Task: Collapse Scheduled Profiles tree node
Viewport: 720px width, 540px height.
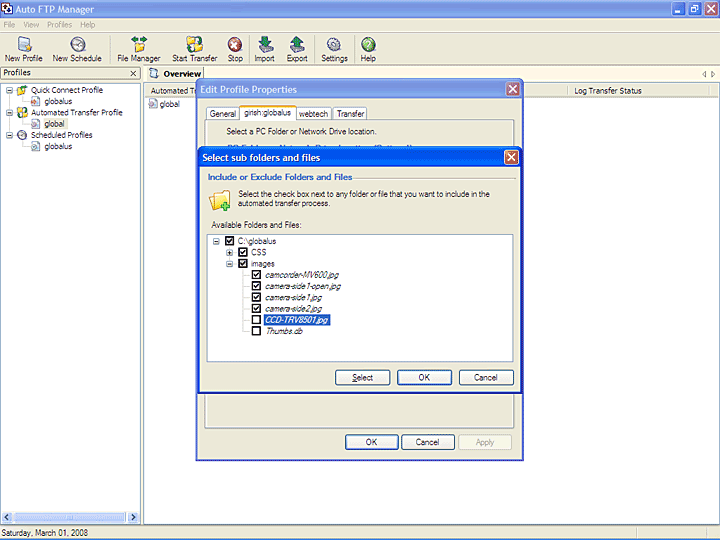Action: tap(9, 135)
